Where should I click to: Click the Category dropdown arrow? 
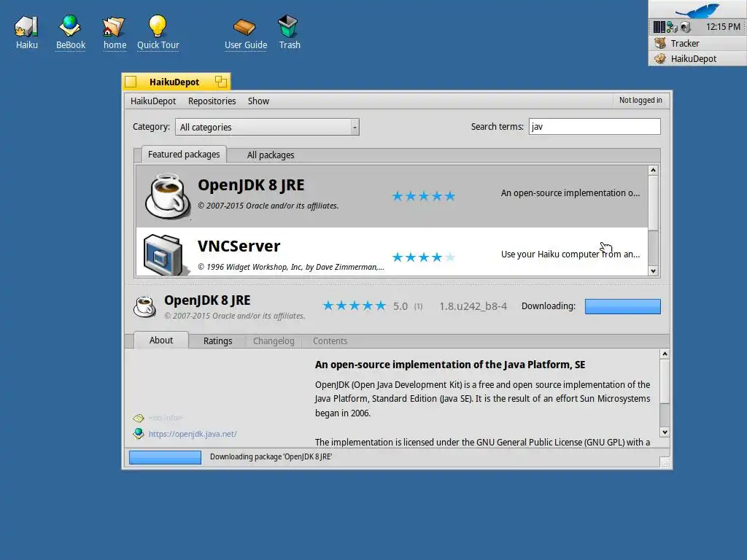pos(355,127)
